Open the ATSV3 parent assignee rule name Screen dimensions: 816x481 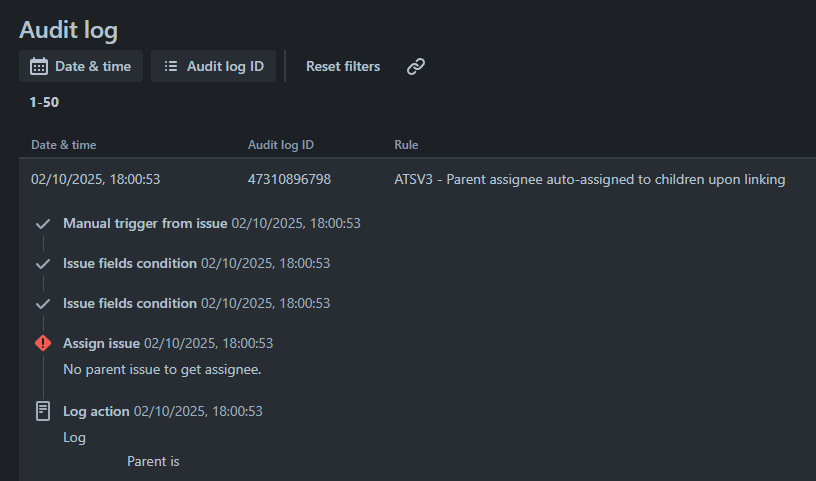pos(590,180)
